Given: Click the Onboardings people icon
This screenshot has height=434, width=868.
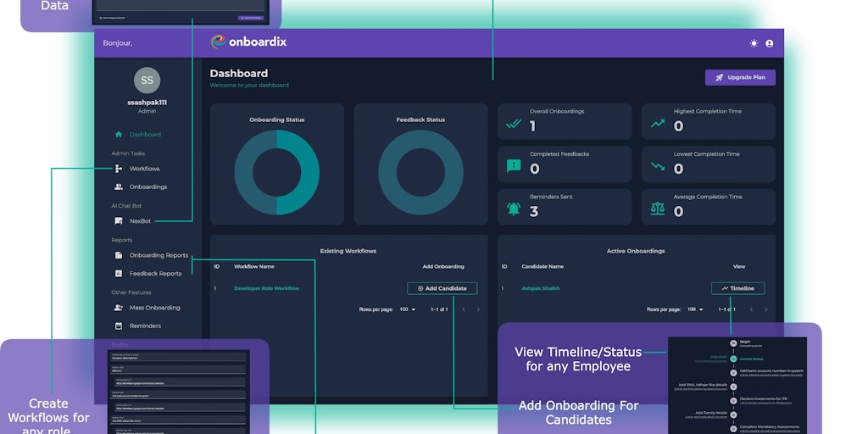Looking at the screenshot, I should [x=119, y=186].
